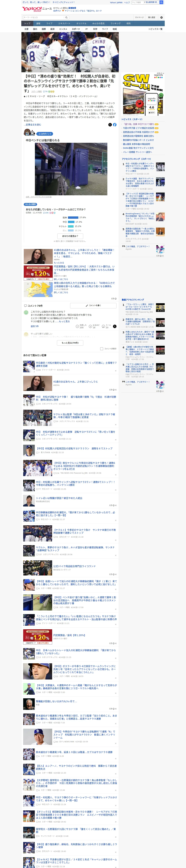
Task: Click the 阪神 27.6% poll result bar
Action: tap(73, 218)
